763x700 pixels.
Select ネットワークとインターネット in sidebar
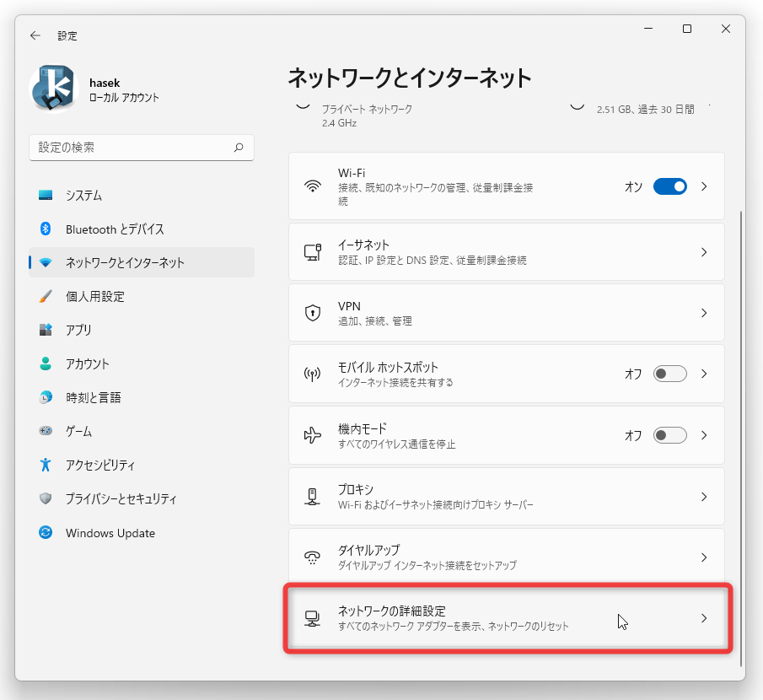click(142, 262)
